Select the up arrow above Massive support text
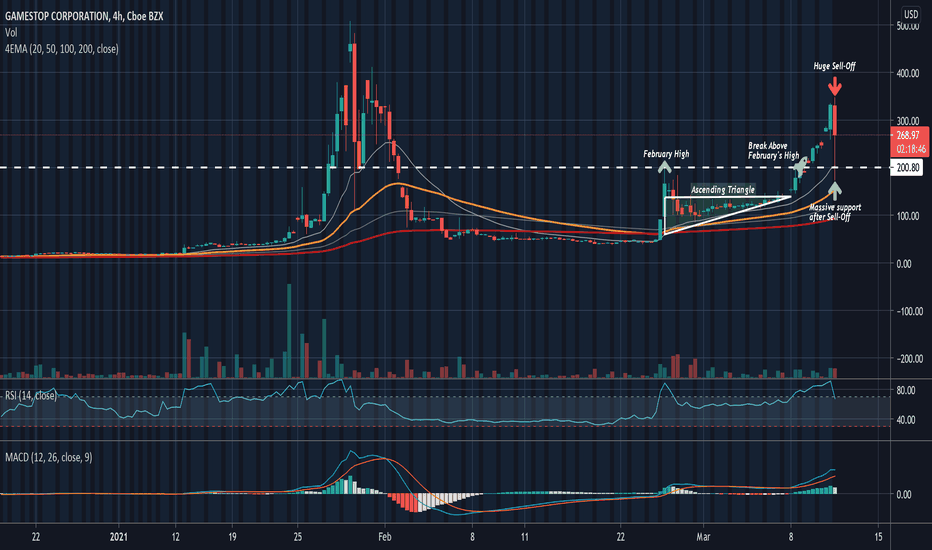 click(835, 190)
